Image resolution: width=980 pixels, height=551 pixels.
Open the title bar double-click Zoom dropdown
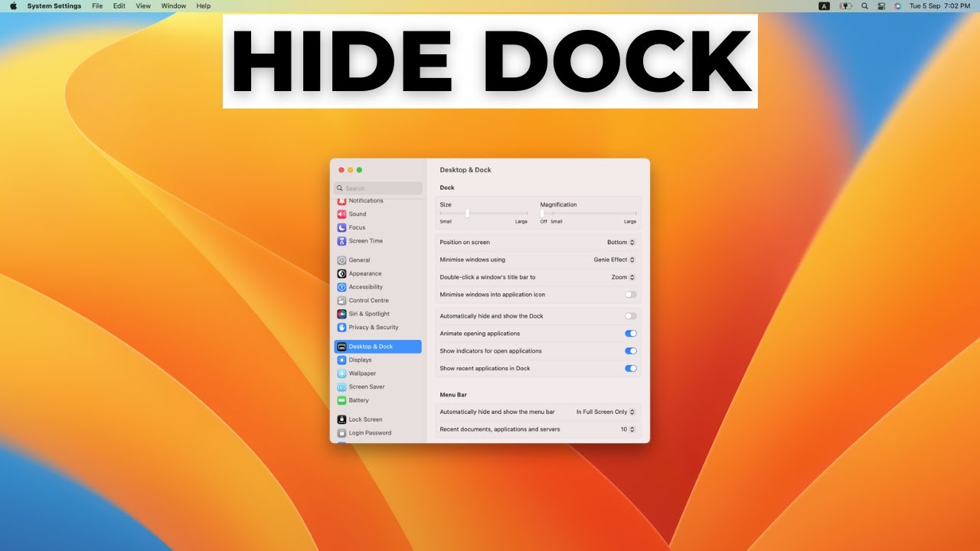point(623,277)
